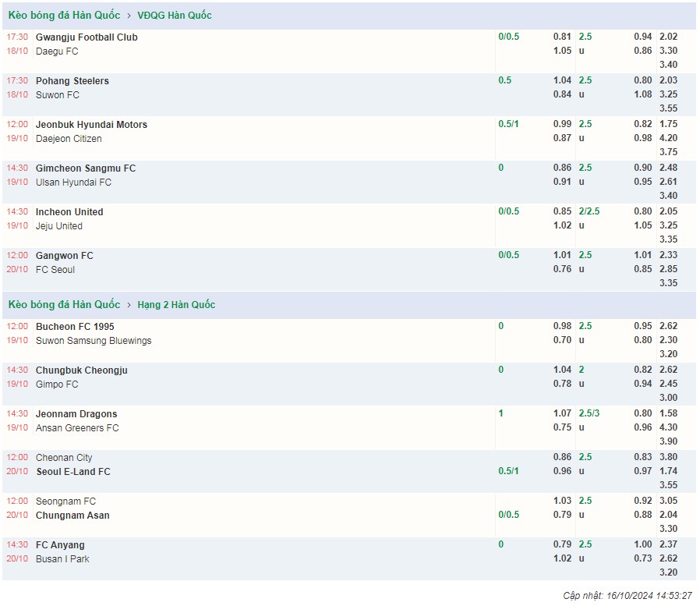Click Ulsan Hyundai FC team name

point(73,183)
